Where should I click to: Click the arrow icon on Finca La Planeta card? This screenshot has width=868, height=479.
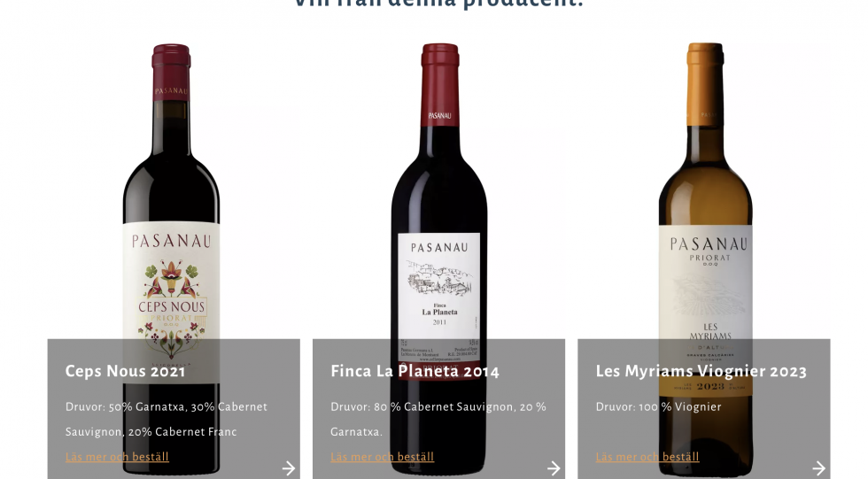click(x=554, y=468)
